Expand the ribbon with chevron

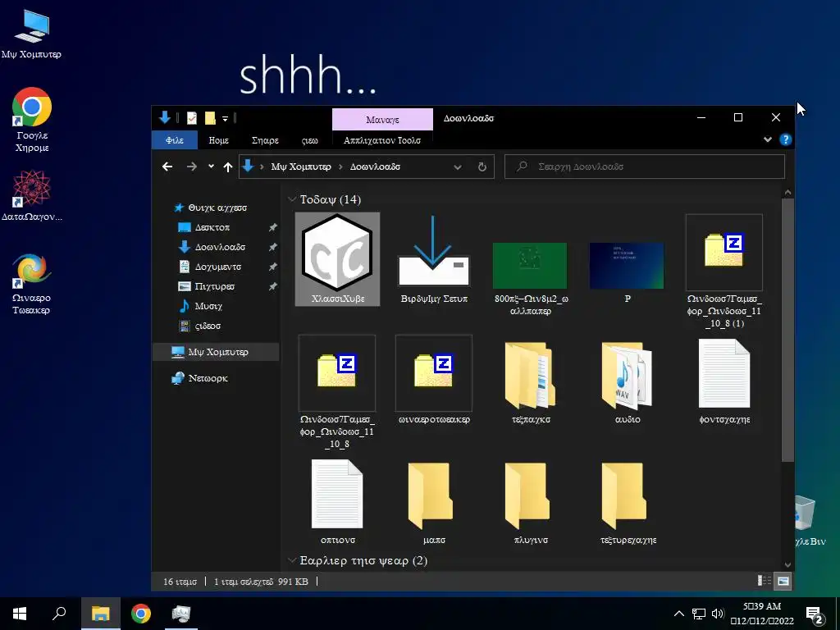coord(768,139)
